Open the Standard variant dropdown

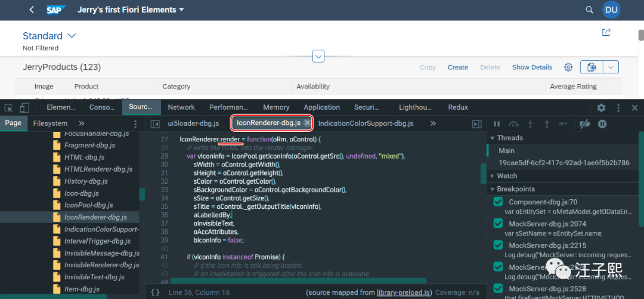(72, 36)
